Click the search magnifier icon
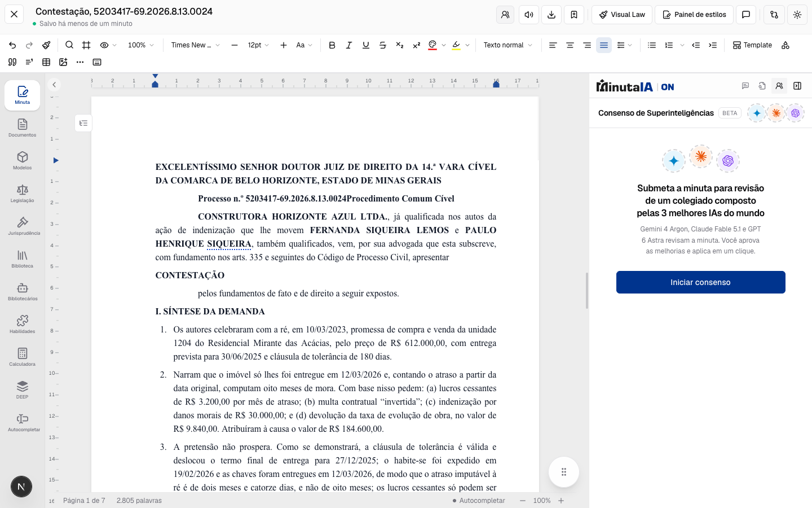The image size is (812, 508). click(x=69, y=45)
